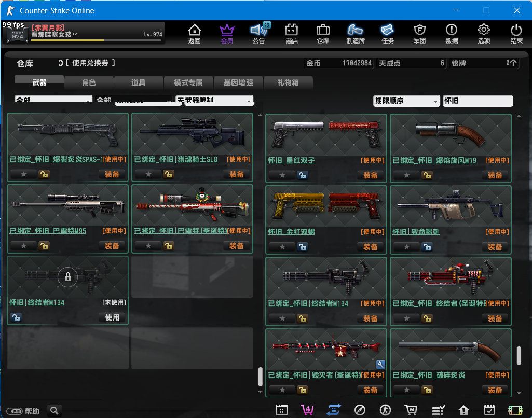The image size is (532, 418).
Task: Click the left panel scroll-down arrow
Action: (x=260, y=392)
